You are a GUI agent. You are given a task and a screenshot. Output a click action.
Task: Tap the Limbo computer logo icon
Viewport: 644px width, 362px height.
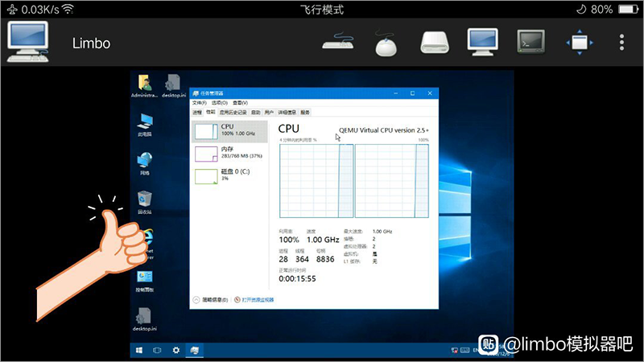28,43
